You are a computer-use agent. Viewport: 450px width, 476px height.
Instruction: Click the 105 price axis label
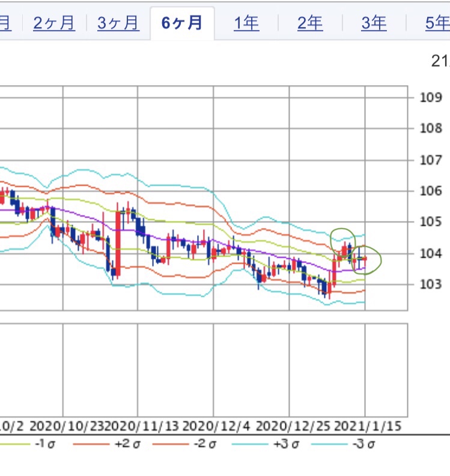[431, 222]
